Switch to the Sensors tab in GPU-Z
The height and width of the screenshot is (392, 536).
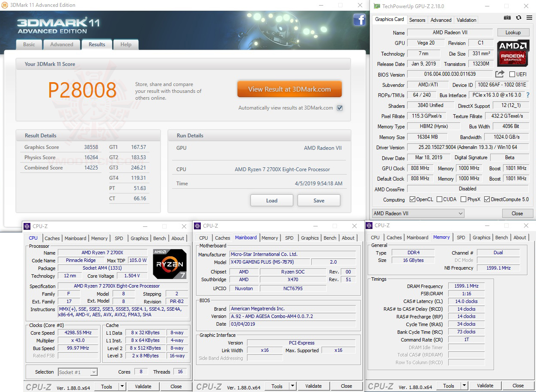(x=417, y=20)
